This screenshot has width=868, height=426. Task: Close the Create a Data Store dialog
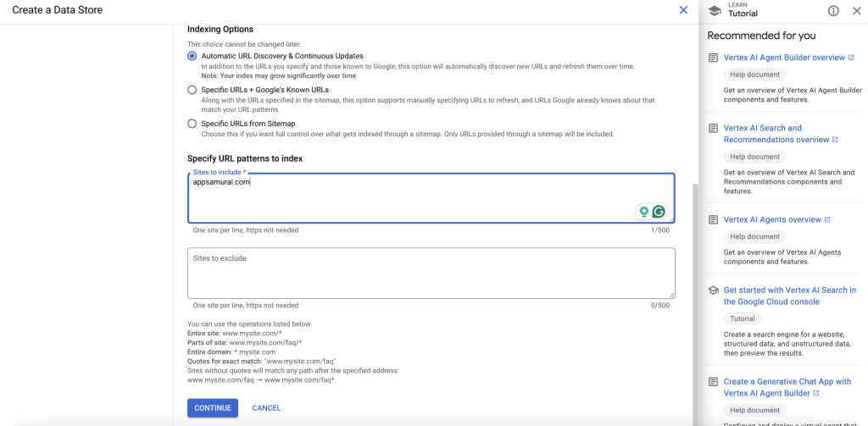coord(683,10)
